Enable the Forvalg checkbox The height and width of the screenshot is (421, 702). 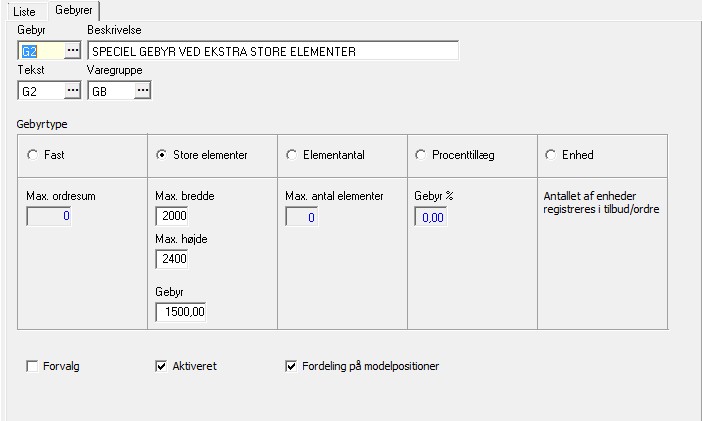click(32, 366)
